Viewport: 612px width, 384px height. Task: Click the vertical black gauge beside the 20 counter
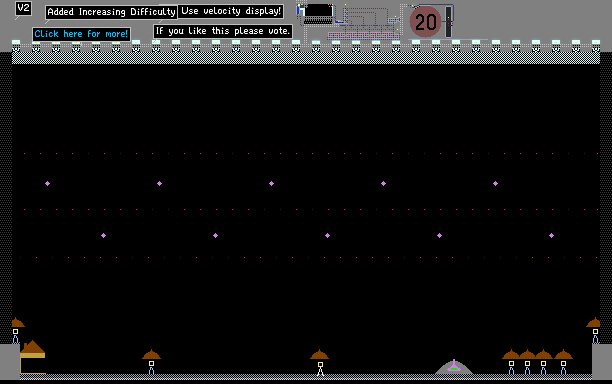point(449,22)
